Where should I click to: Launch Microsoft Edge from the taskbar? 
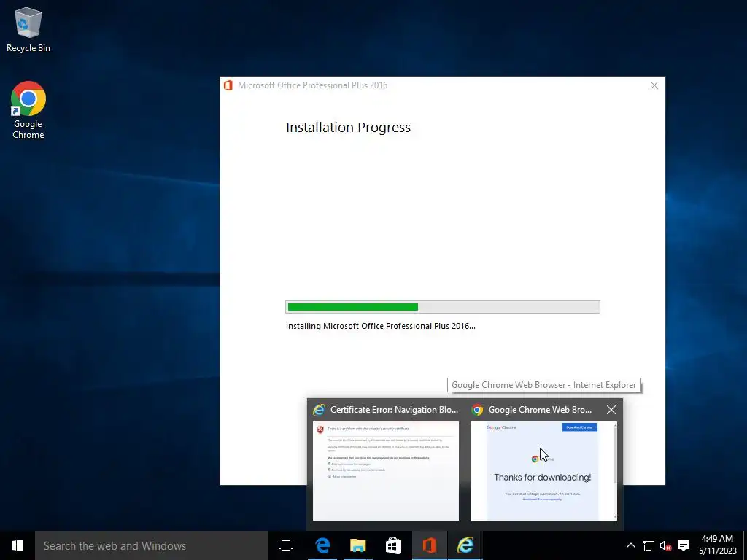click(322, 545)
